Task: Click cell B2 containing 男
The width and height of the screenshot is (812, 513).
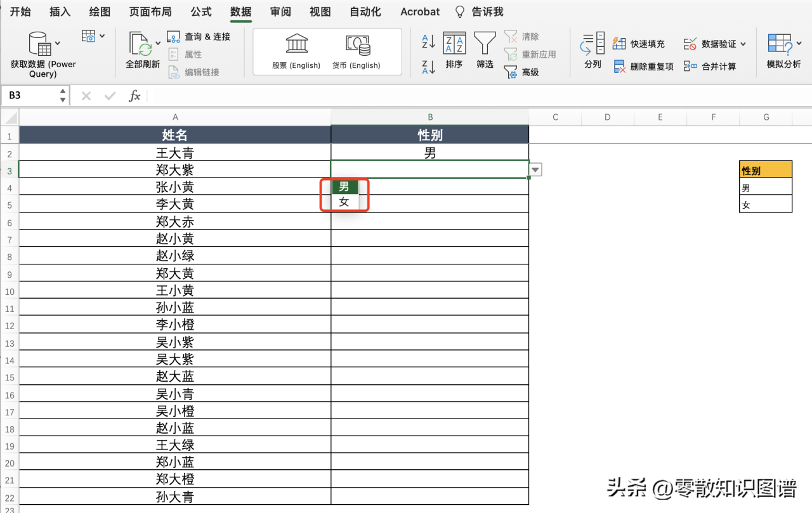Action: tap(430, 153)
